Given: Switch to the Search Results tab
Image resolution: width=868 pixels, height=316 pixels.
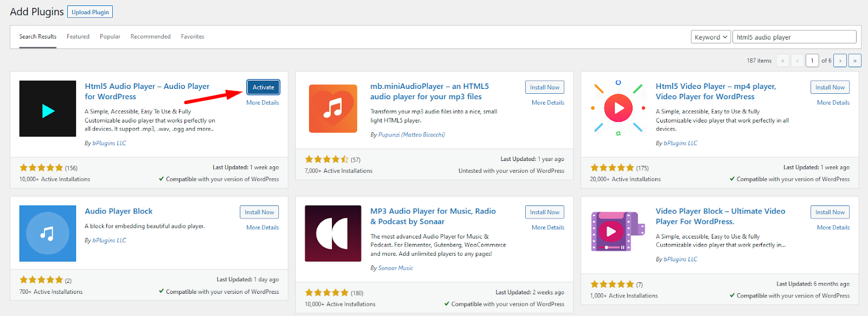Looking at the screenshot, I should coord(38,37).
